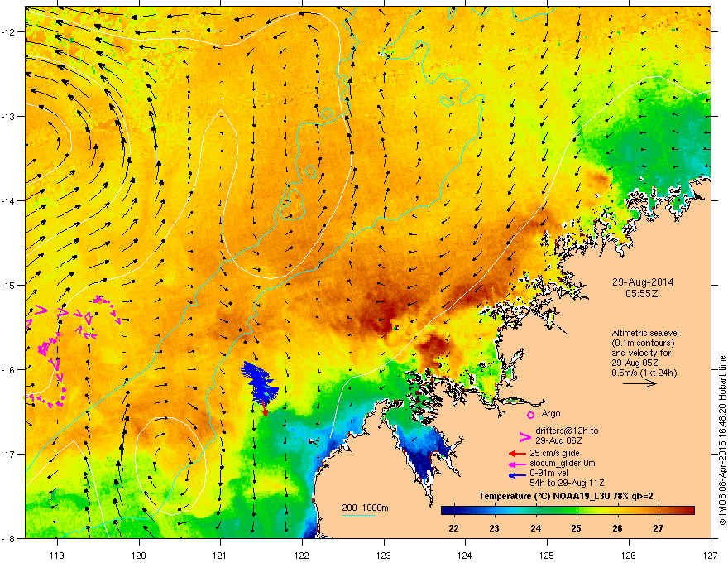
Task: Click the blue glider velocity vector cluster
Action: (x=261, y=382)
